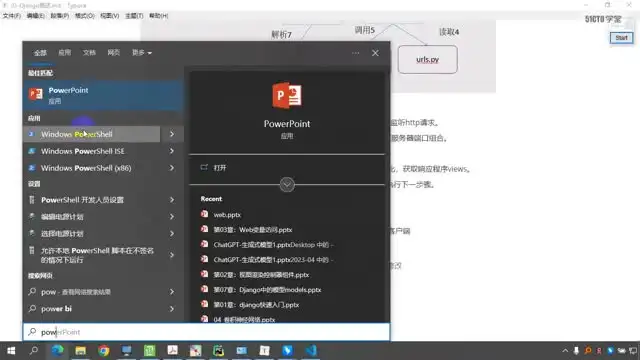Expand the 编辑电源计划 chevron
This screenshot has width=640, height=360.
(172, 216)
